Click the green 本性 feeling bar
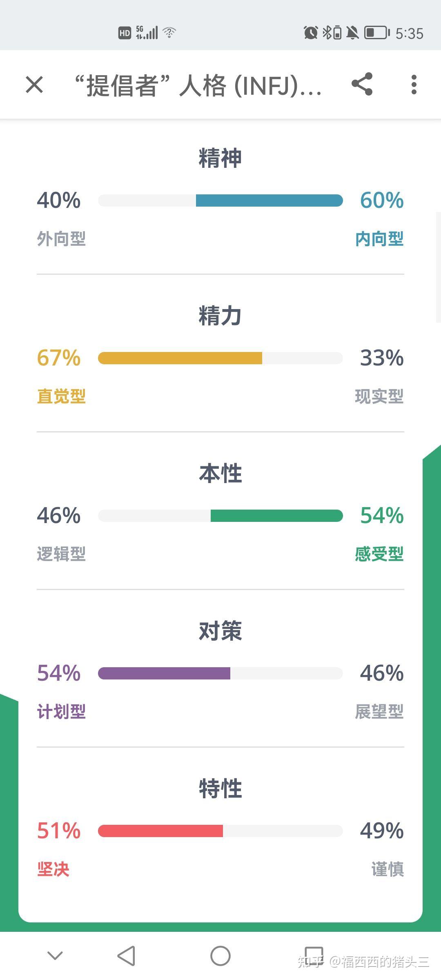Image resolution: width=441 pixels, height=980 pixels. pyautogui.click(x=277, y=516)
